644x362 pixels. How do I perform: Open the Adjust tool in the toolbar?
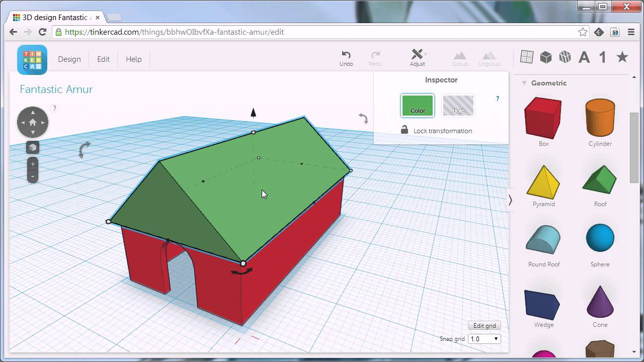click(418, 57)
